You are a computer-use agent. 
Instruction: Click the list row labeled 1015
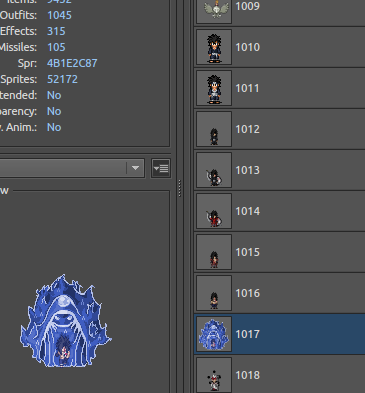click(x=280, y=252)
